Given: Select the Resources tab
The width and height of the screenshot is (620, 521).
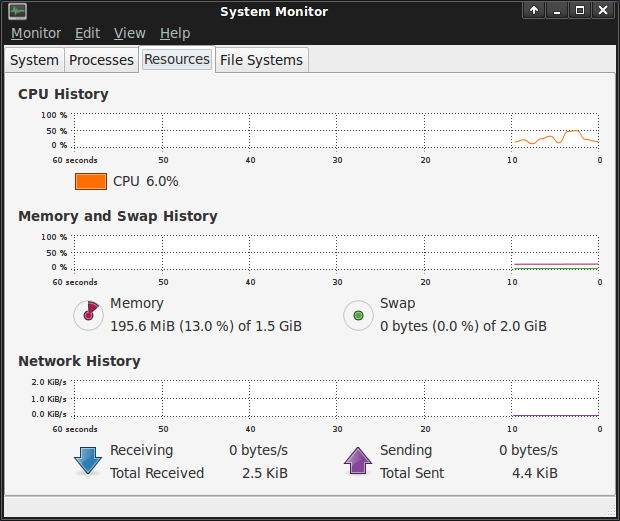Looking at the screenshot, I should pyautogui.click(x=177, y=59).
